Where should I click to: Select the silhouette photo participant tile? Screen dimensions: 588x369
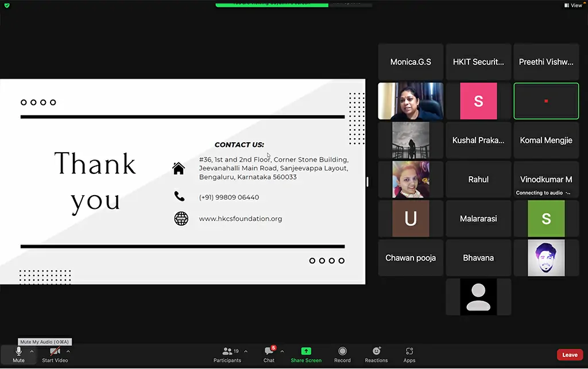coord(411,140)
